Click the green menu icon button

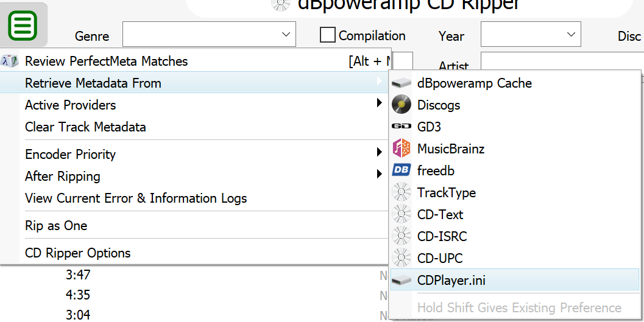point(24,26)
